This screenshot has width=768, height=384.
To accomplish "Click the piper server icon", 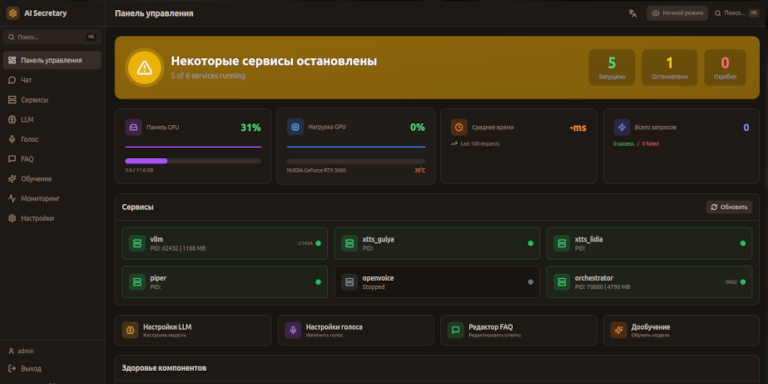I will 137,282.
